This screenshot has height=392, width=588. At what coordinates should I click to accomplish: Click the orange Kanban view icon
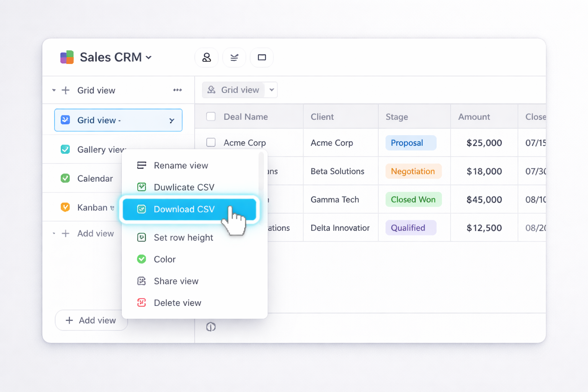point(65,207)
